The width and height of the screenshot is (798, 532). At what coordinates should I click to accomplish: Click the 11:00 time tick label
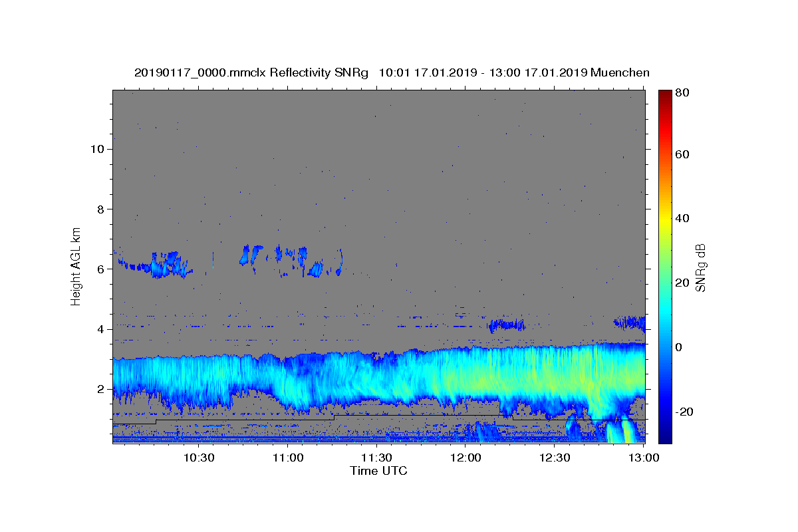point(287,458)
